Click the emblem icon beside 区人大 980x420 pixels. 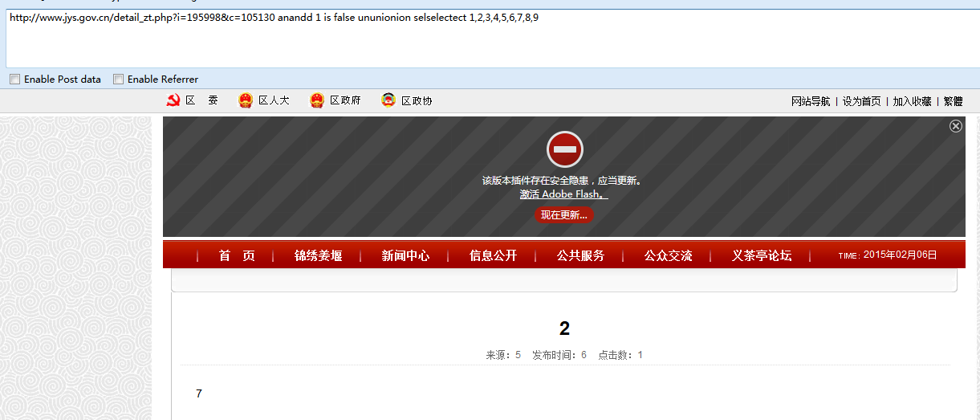point(246,100)
